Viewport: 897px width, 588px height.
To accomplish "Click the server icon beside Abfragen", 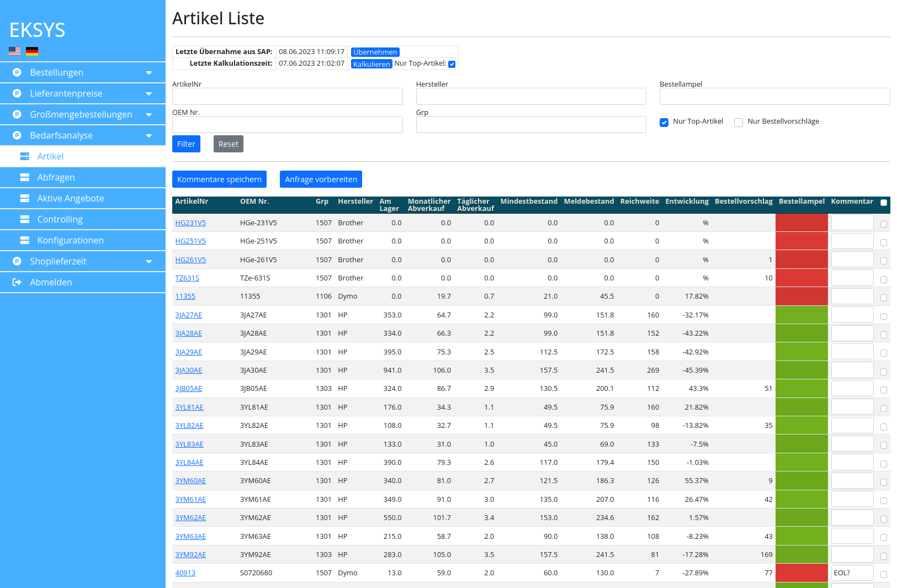I will 25,177.
